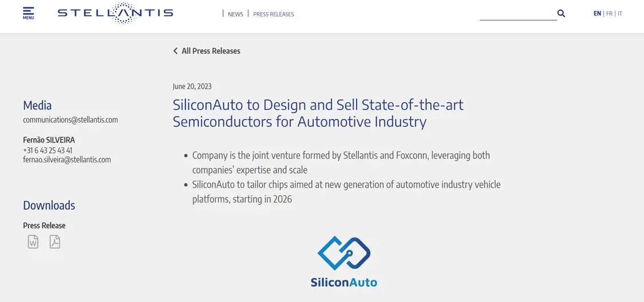Click the All Press Releases link
644x302 pixels.
pyautogui.click(x=211, y=51)
